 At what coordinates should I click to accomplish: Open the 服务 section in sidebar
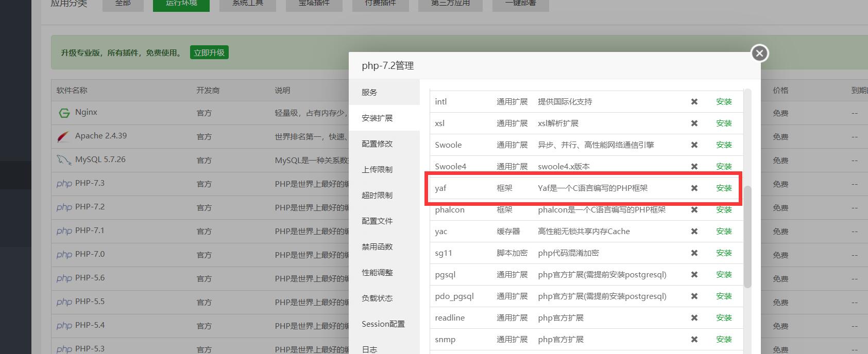[369, 92]
